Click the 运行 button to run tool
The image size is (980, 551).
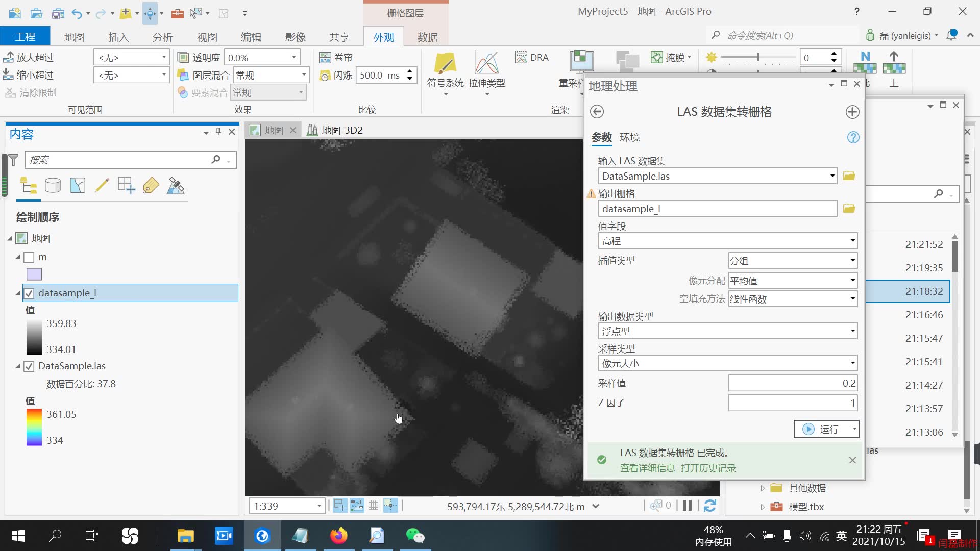[823, 429]
